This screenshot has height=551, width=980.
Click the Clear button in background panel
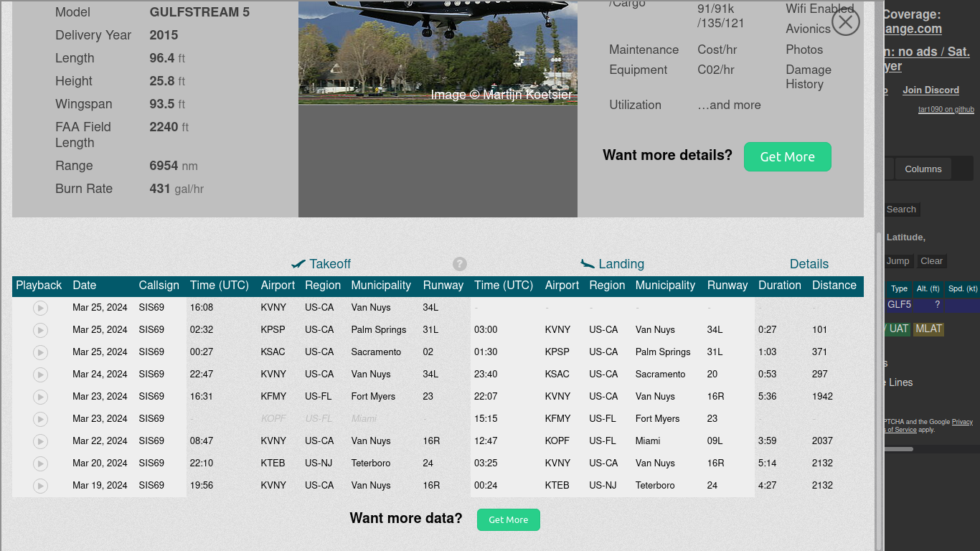pos(932,261)
